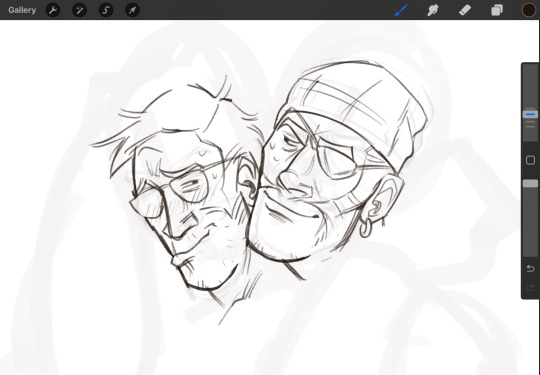Activate the Selection S-shaped tool
Screen dimensions: 540x375
[x=106, y=10]
